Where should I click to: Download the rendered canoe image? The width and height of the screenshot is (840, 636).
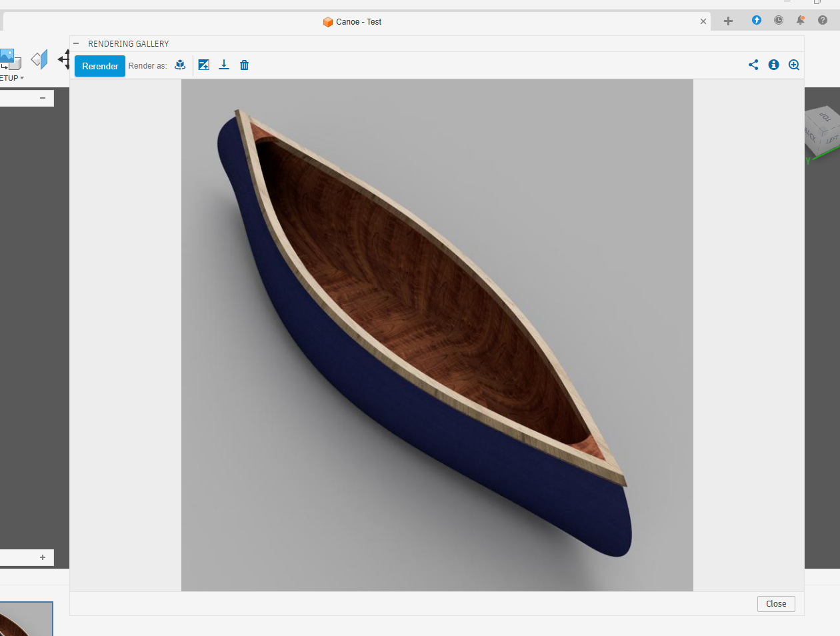coord(224,65)
